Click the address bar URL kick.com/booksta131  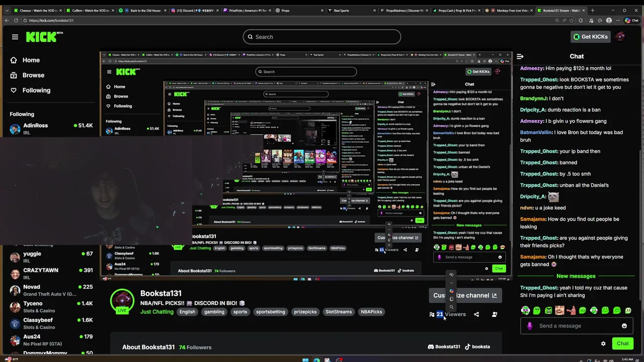click(x=51, y=21)
